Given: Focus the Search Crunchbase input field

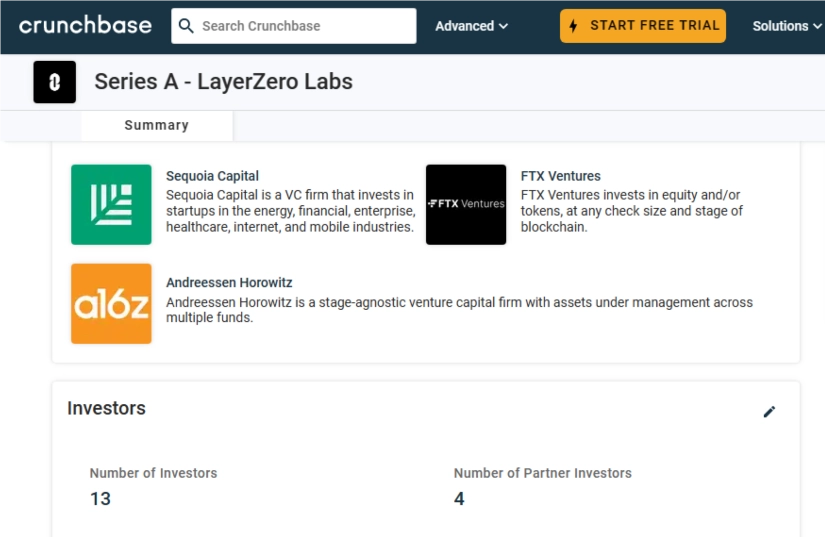Looking at the screenshot, I should (x=300, y=26).
